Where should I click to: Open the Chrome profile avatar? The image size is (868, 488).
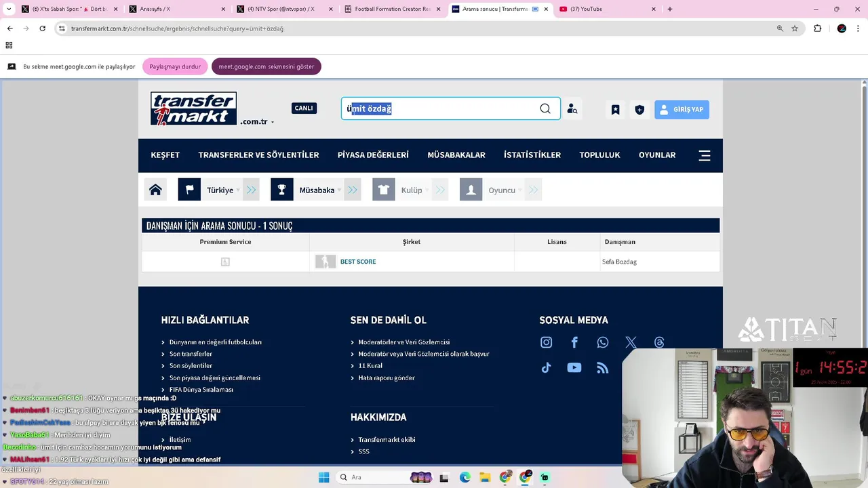(x=842, y=28)
